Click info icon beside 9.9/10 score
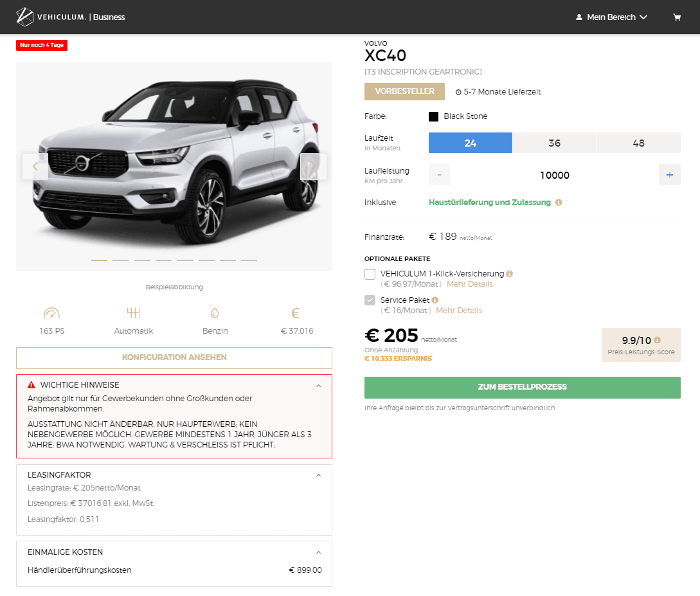 point(657,339)
